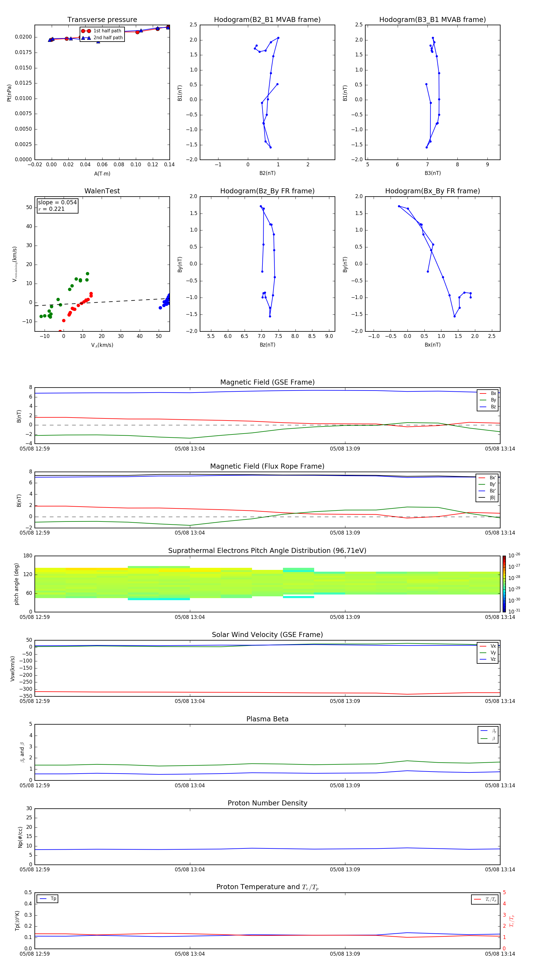Click the B3(nT) x-axis label
This screenshot has width=535, height=980.
tap(432, 173)
